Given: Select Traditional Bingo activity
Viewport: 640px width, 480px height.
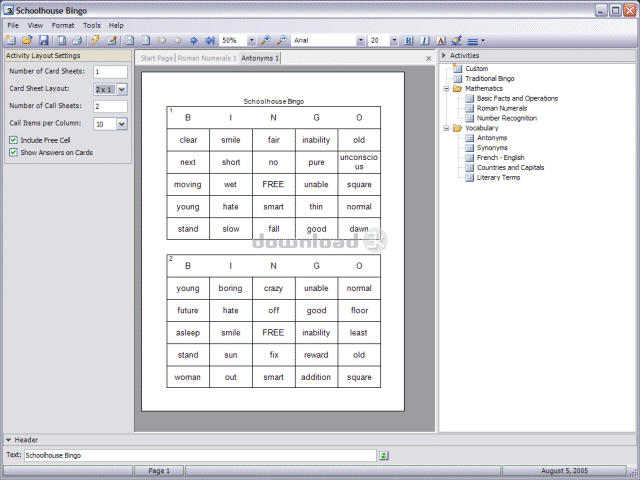Looking at the screenshot, I should pos(489,78).
